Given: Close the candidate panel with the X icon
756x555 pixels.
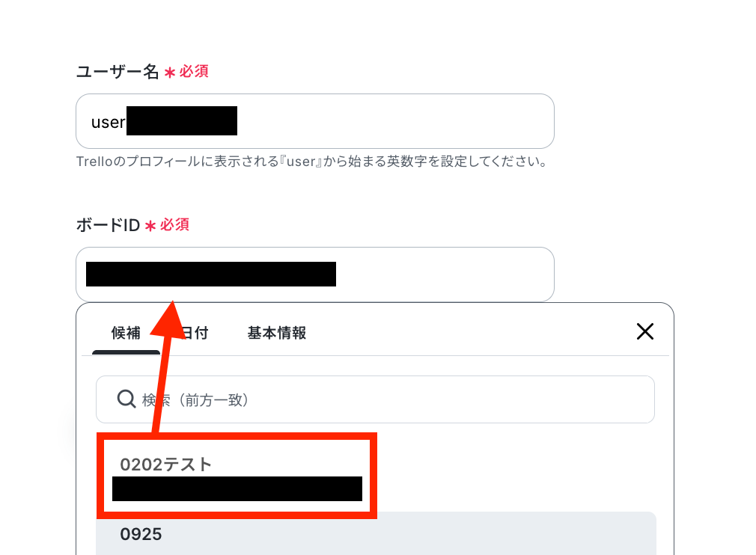Looking at the screenshot, I should point(644,331).
